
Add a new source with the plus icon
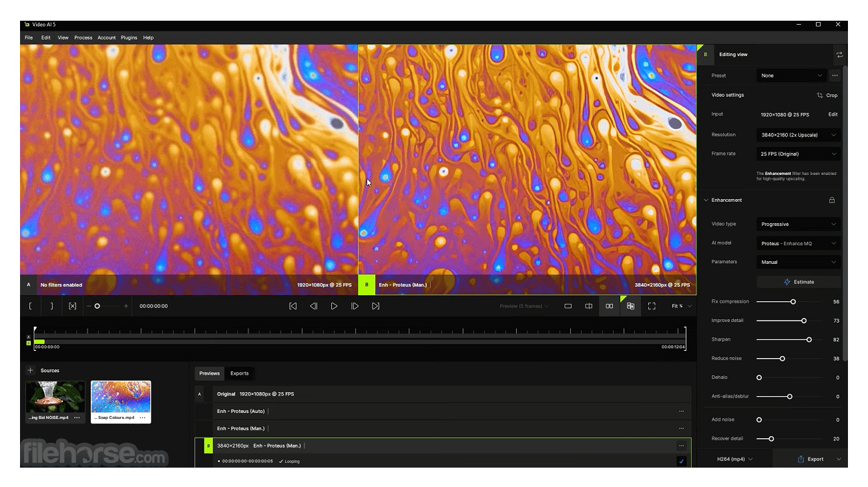30,370
